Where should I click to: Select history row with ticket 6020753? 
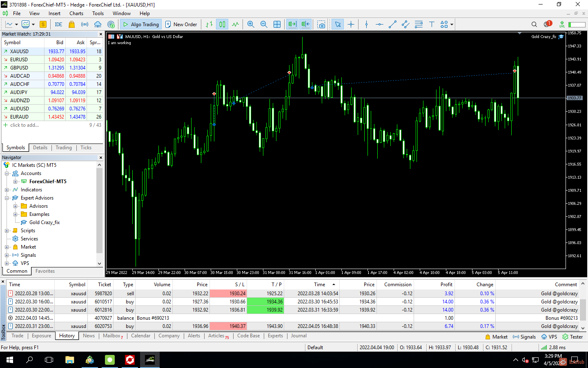pos(294,326)
